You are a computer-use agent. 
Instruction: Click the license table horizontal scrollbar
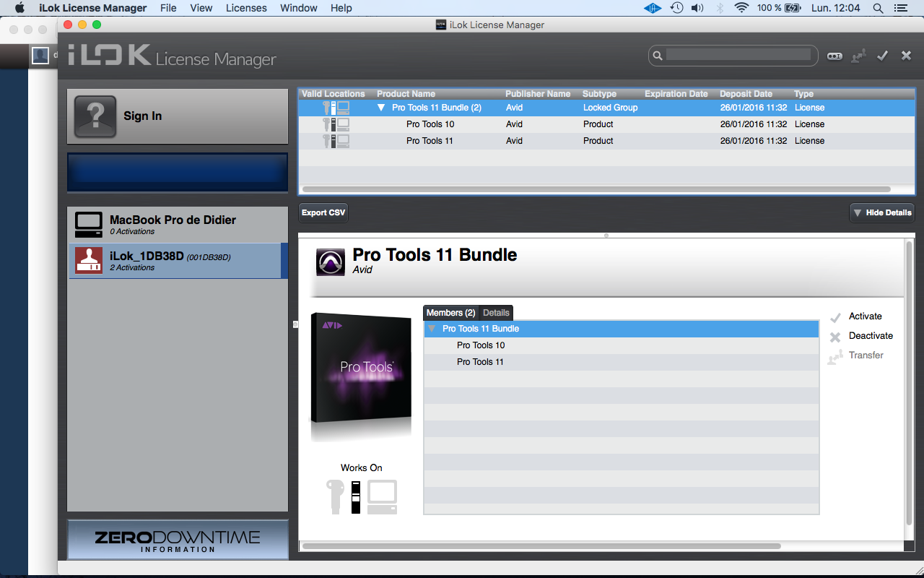(x=596, y=189)
